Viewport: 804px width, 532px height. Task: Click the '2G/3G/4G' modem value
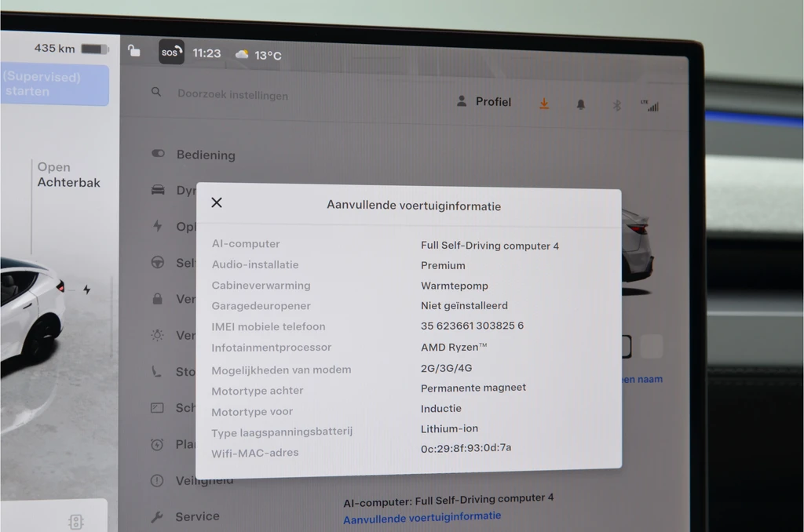click(x=446, y=368)
